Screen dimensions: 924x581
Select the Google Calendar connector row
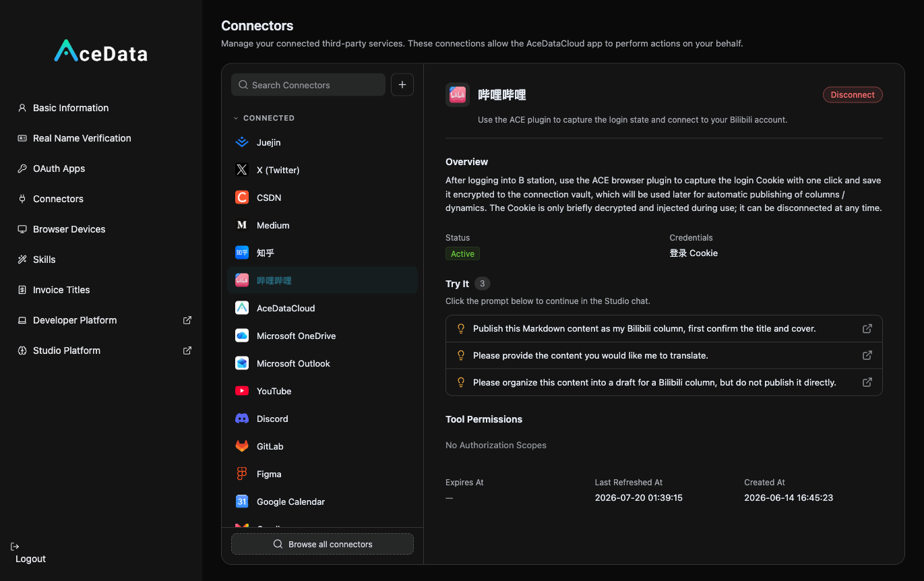click(x=322, y=501)
